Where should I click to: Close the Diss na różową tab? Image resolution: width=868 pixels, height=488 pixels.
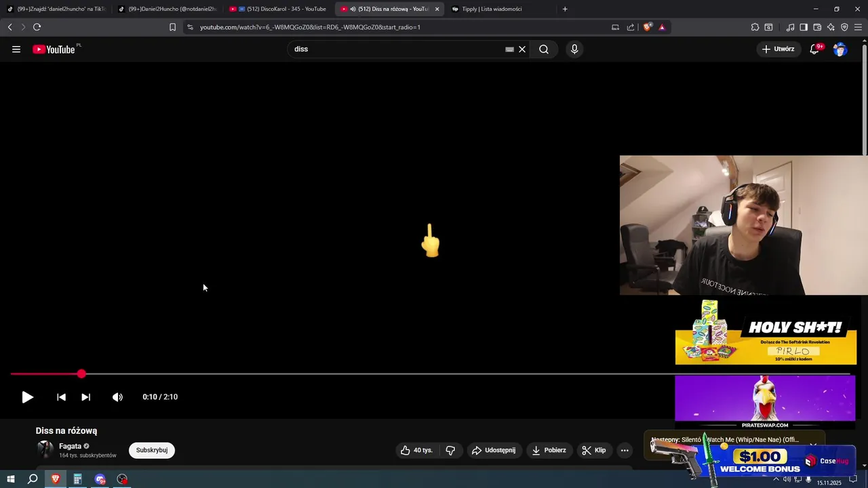pyautogui.click(x=437, y=9)
